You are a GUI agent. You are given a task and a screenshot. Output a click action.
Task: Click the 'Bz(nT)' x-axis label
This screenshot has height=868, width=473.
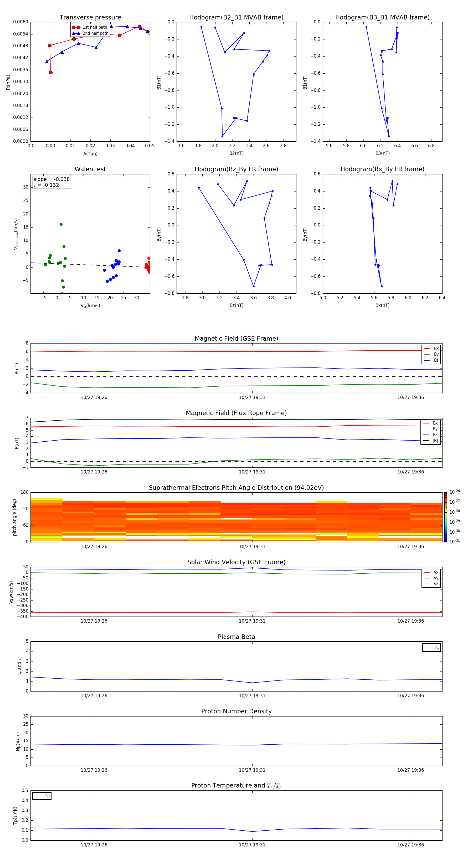(236, 305)
